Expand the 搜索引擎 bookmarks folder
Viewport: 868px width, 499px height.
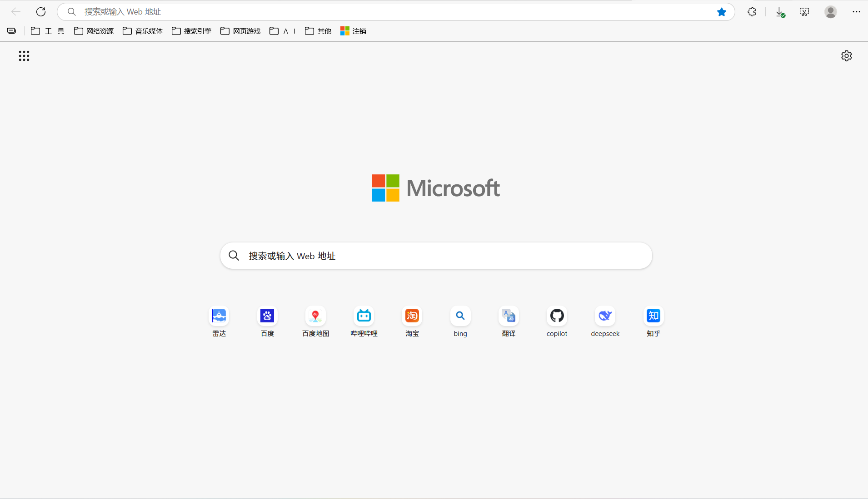point(191,31)
